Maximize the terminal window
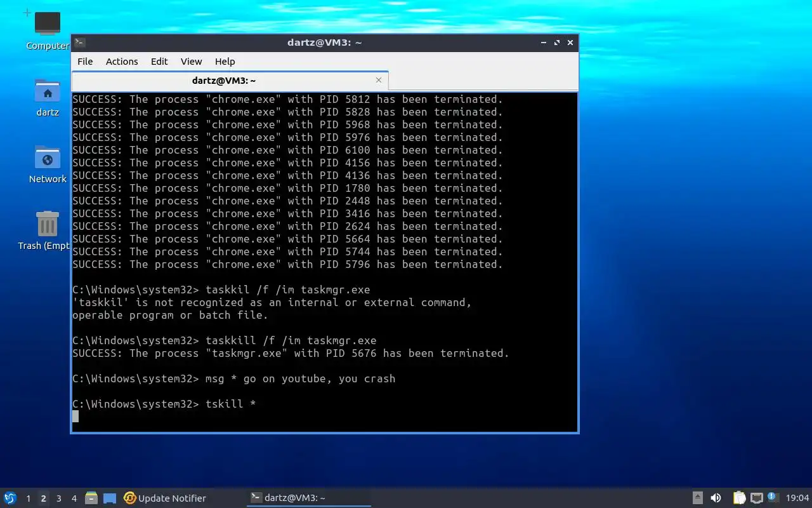This screenshot has width=812, height=508. (557, 43)
